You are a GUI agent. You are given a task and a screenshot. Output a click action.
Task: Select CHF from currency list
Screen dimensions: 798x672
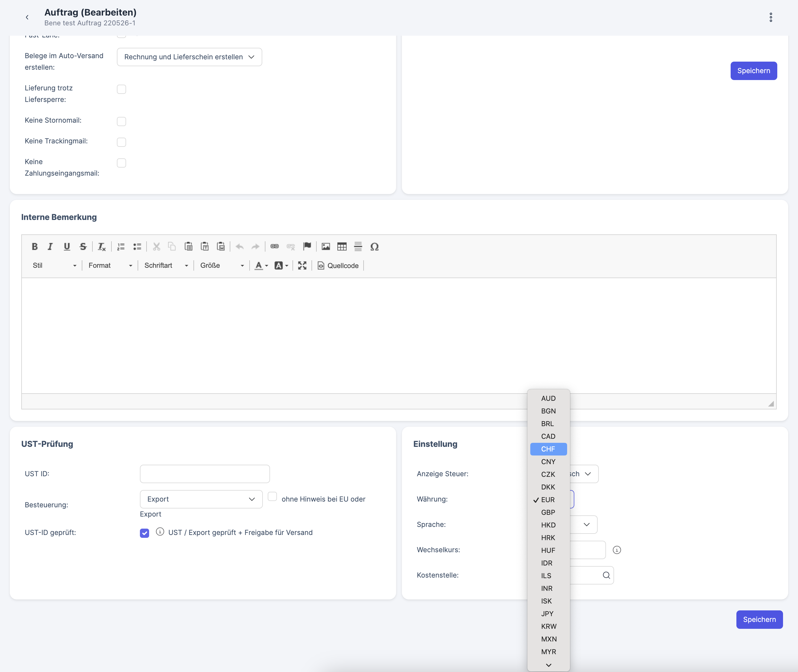[548, 449]
